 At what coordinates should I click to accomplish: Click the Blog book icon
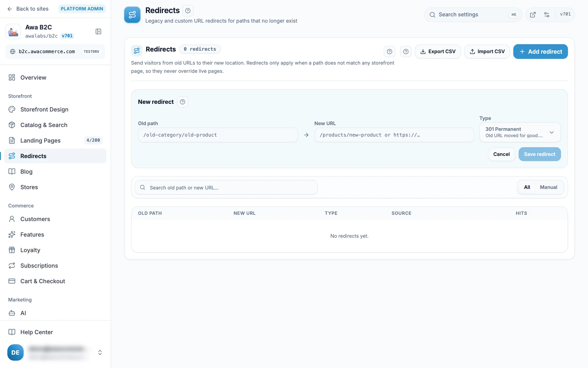[12, 171]
